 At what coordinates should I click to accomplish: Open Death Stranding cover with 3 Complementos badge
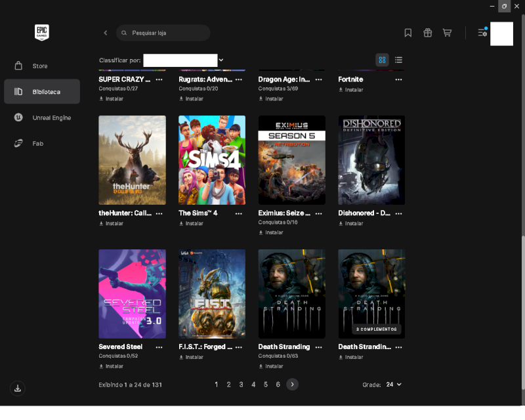[x=371, y=294]
